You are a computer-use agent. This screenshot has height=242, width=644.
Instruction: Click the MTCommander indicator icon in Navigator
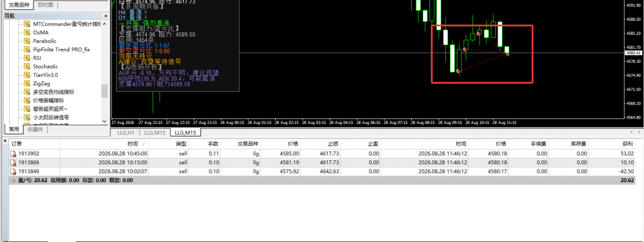(27, 24)
